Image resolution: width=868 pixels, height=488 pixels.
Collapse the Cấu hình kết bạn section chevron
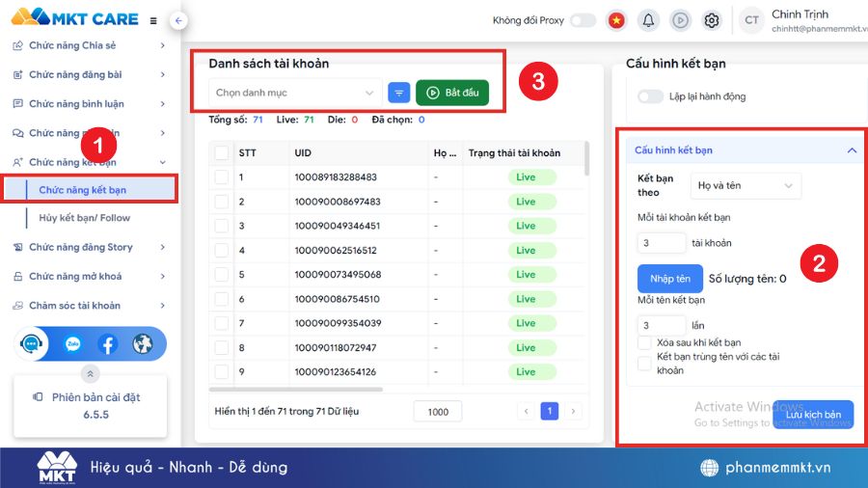[852, 150]
